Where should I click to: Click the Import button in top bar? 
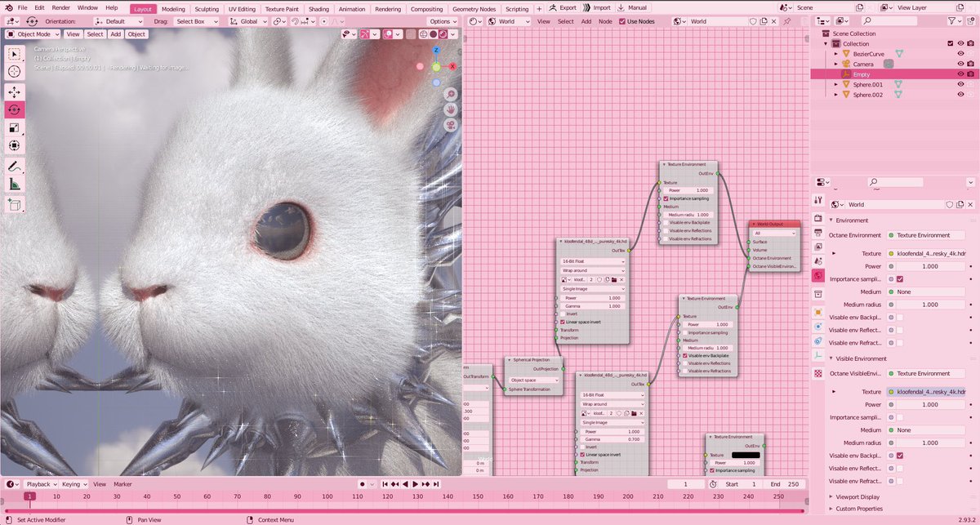point(597,7)
